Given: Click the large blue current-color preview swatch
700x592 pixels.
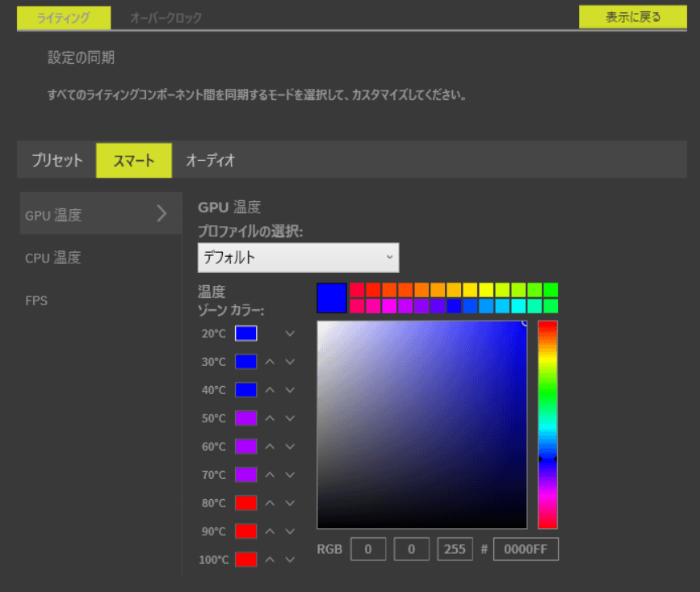Looking at the screenshot, I should [332, 298].
